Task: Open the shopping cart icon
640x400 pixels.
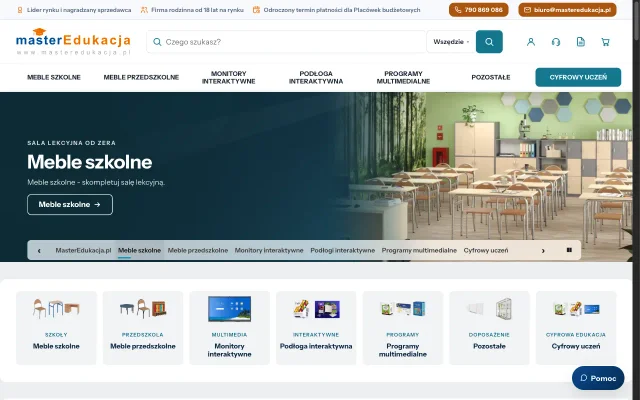Action: point(605,42)
